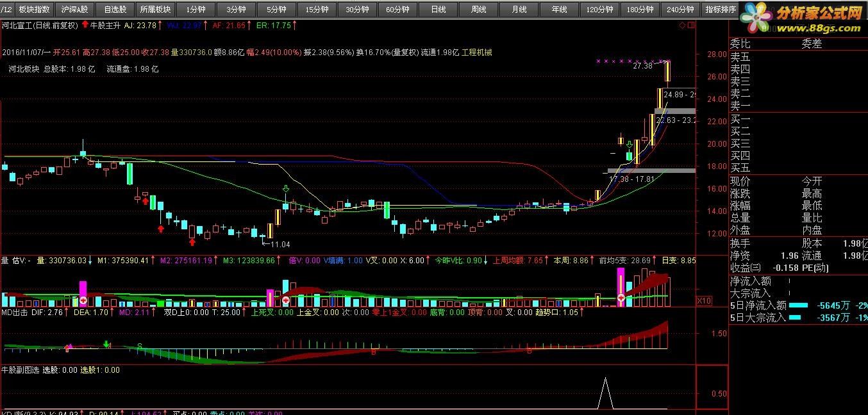The width and height of the screenshot is (868, 415).
Task: Click the magenta triangle marker in MACD panel
Action: [70, 346]
